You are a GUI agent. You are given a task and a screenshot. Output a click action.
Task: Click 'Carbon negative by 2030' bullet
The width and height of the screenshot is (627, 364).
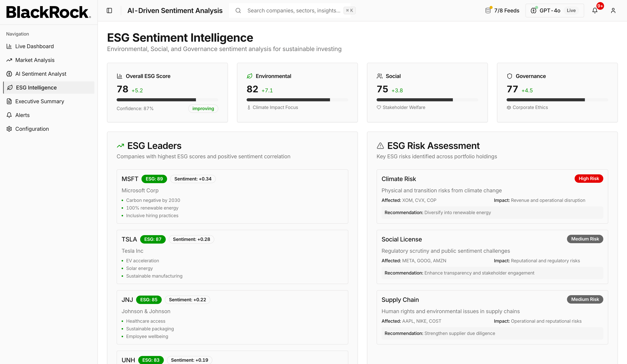click(153, 200)
